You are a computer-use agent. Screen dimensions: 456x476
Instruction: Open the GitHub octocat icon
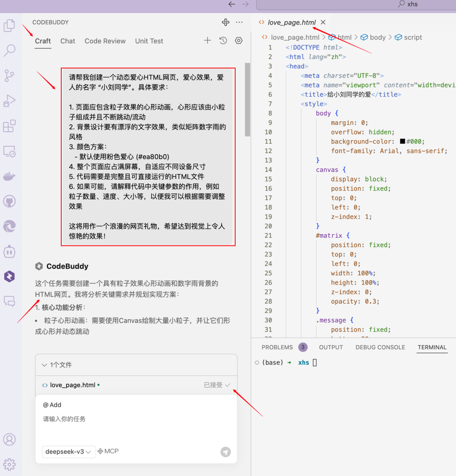[9, 201]
